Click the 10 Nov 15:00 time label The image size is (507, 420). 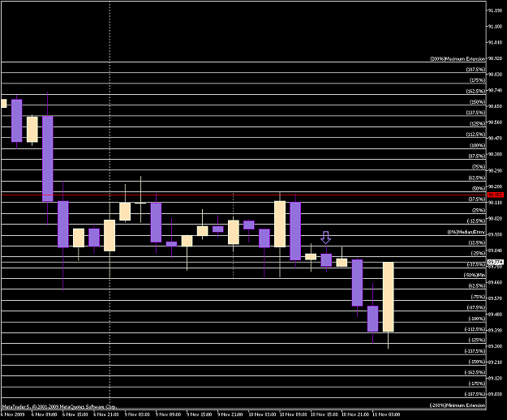coord(324,414)
